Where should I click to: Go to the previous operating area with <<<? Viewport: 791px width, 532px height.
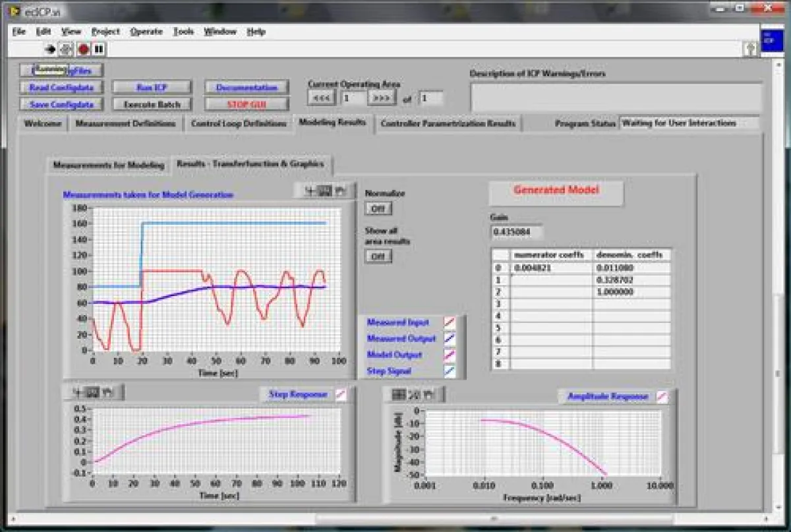point(322,98)
